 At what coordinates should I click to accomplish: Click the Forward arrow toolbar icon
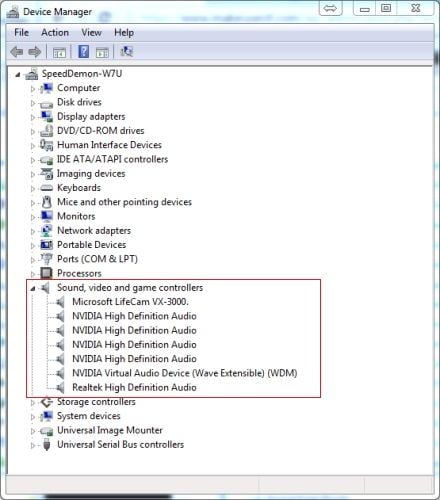(35, 52)
